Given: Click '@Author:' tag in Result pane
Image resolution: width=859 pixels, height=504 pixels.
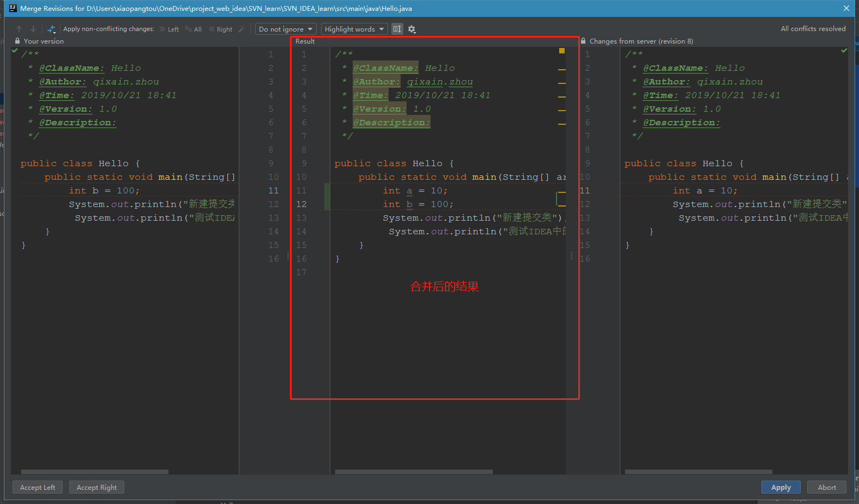Looking at the screenshot, I should click(376, 82).
